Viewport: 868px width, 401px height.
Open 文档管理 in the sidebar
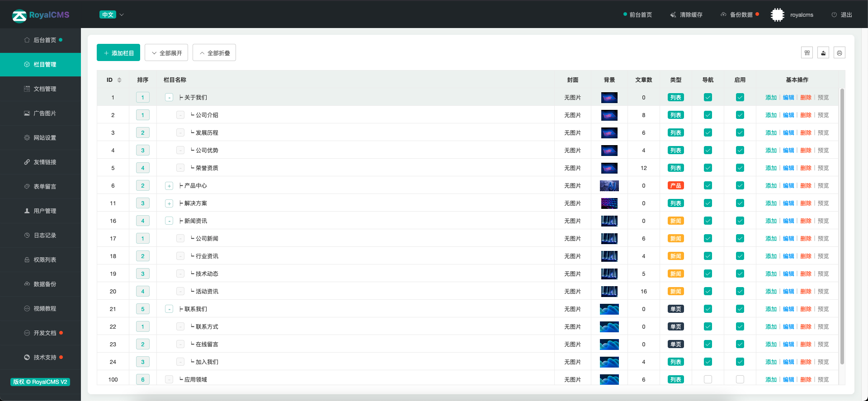tap(45, 89)
